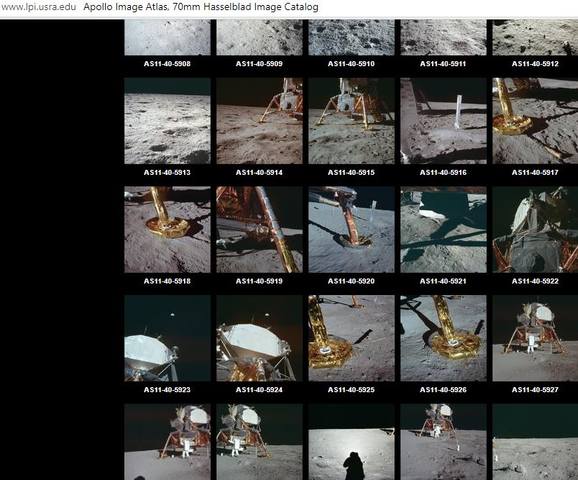Open thumbnail image AS11-40-5912

click(x=535, y=37)
